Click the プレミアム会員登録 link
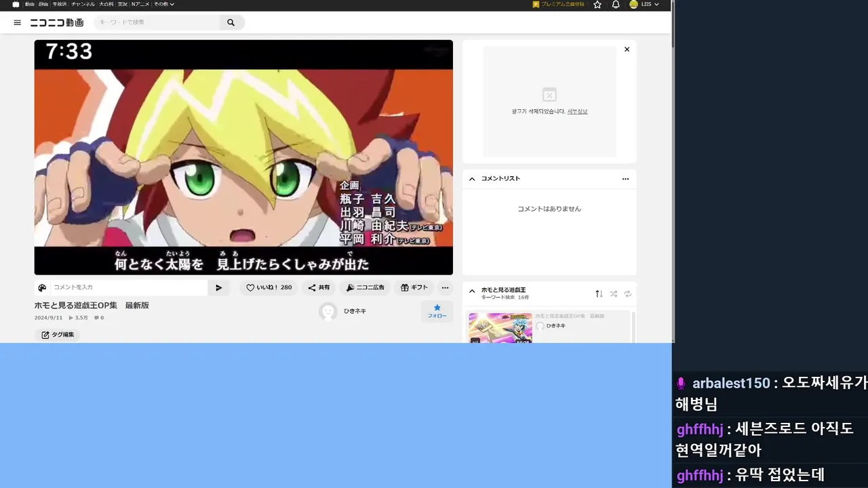The width and height of the screenshot is (868, 488). [559, 4]
